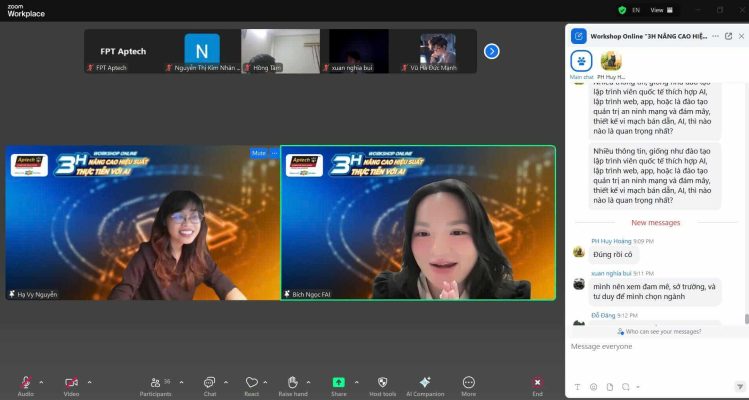The image size is (749, 400).
Task: Open the More options ellipsis in toolbar
Action: pyautogui.click(x=468, y=382)
